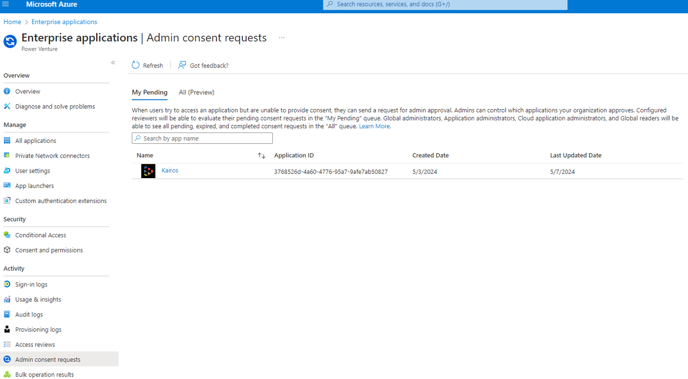Click the Got feedback person icon
Screen dimensions: 688x379
pyautogui.click(x=182, y=65)
